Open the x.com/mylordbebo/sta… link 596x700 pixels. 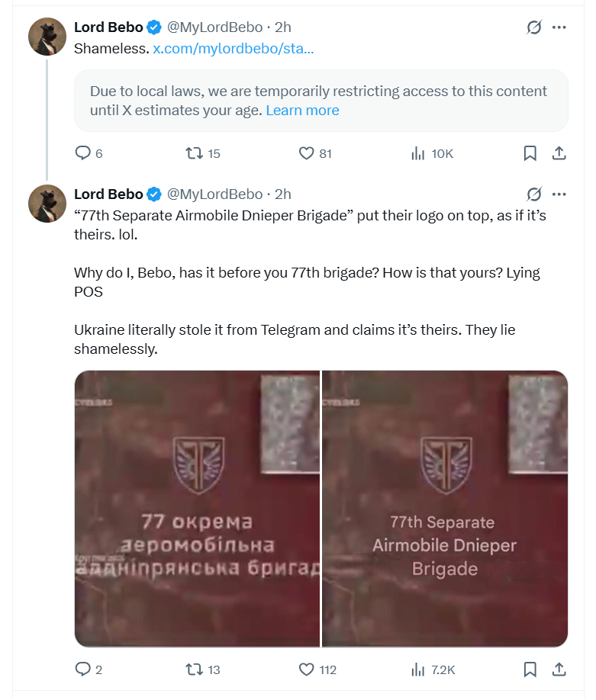pos(234,48)
